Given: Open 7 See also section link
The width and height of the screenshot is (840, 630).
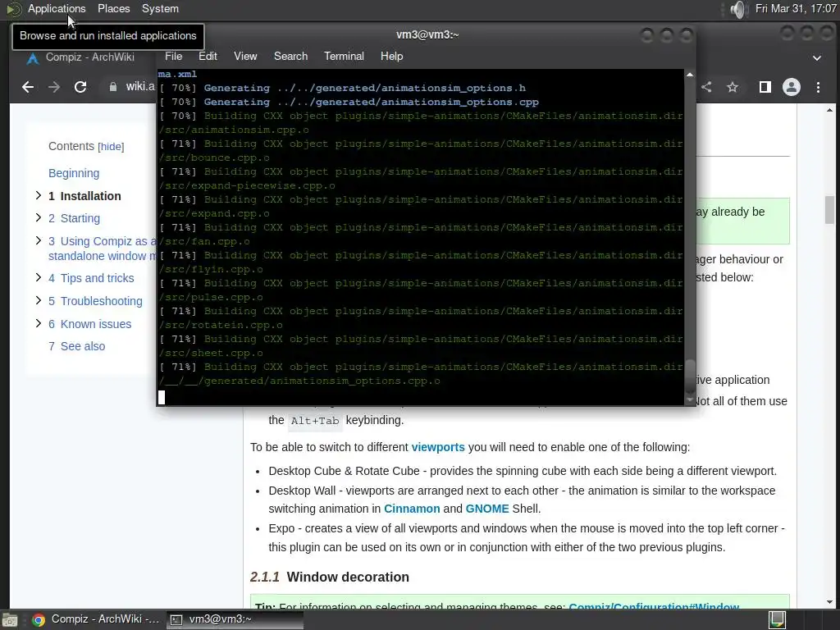Looking at the screenshot, I should pos(76,346).
